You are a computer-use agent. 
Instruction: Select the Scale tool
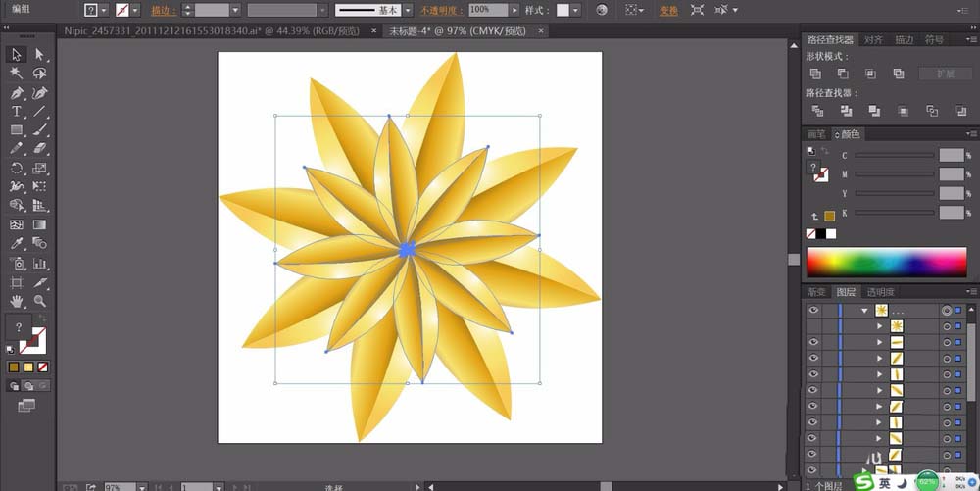click(x=39, y=168)
